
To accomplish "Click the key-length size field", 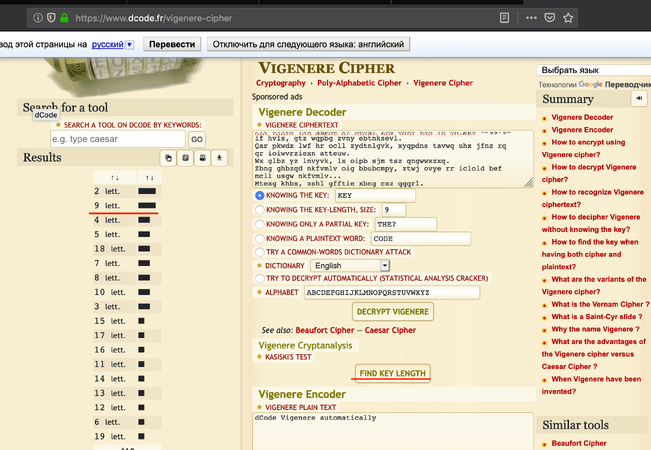I will point(394,210).
